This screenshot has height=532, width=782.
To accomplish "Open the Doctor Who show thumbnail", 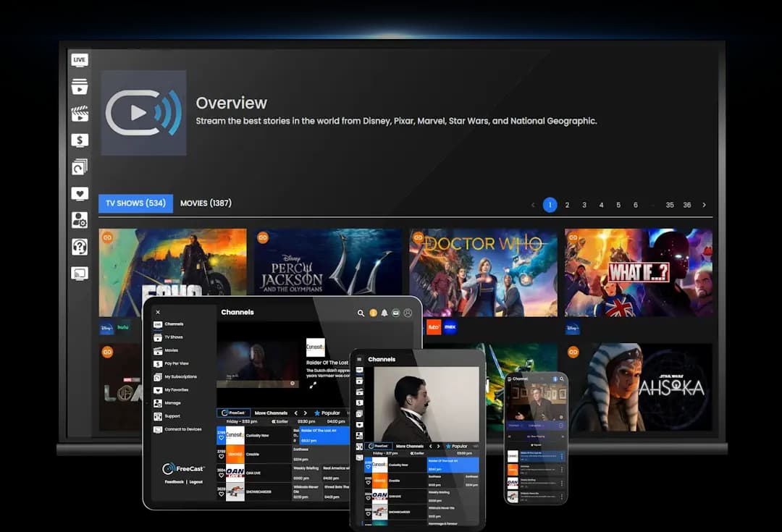I will (483, 273).
